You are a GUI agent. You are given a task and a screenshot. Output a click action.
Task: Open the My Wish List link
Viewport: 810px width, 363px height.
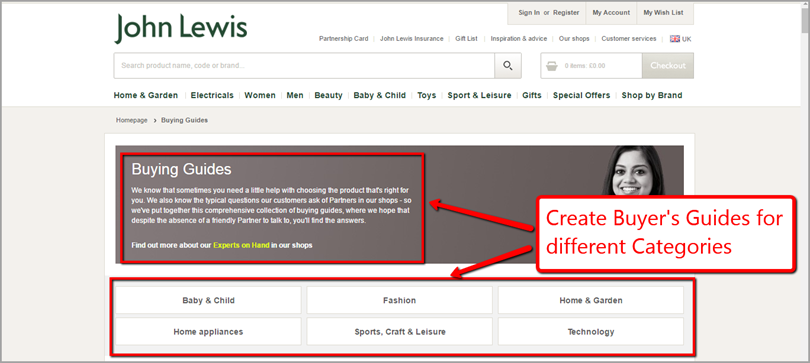pos(663,12)
